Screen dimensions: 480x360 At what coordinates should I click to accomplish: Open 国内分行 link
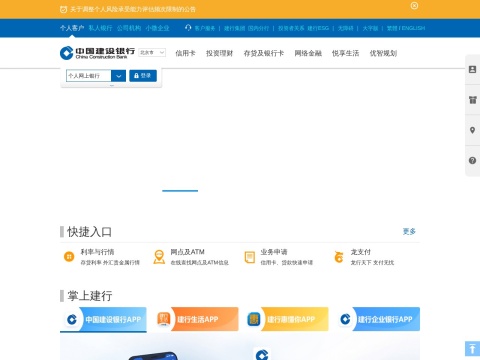tap(258, 28)
